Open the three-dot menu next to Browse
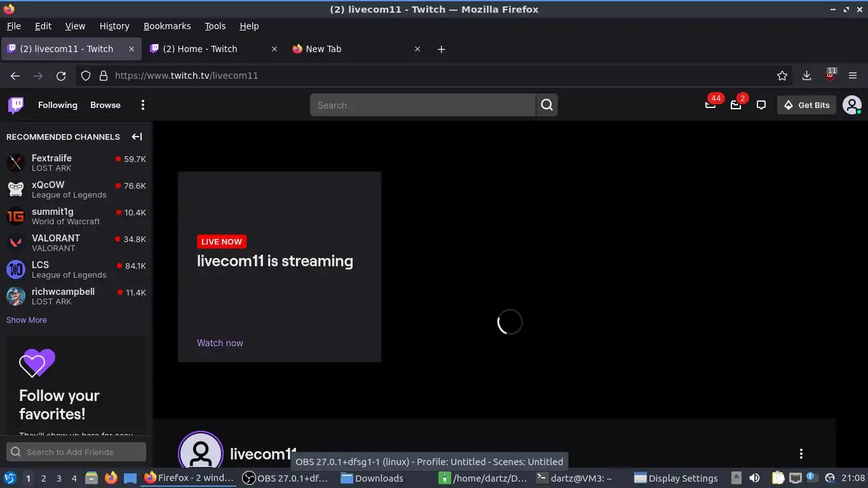868x488 pixels. (143, 105)
